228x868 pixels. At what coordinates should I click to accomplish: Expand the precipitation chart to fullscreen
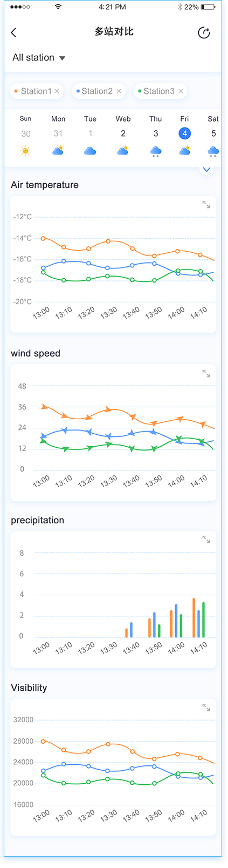pyautogui.click(x=206, y=540)
